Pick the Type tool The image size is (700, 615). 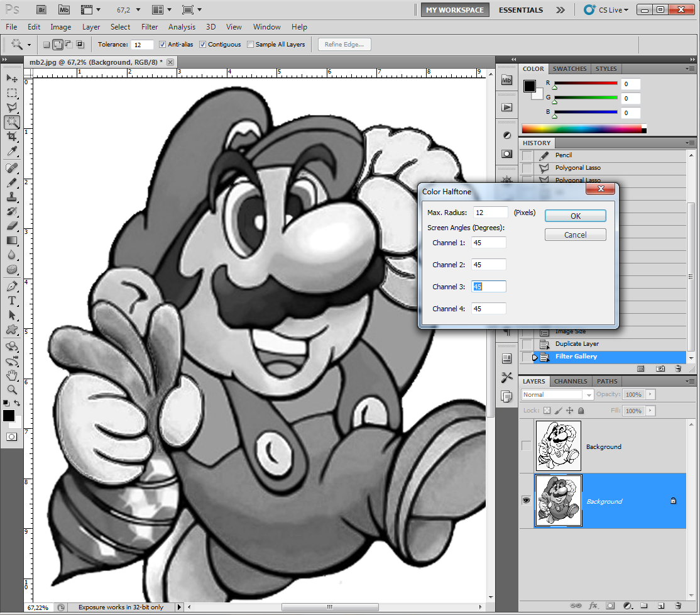pos(12,301)
